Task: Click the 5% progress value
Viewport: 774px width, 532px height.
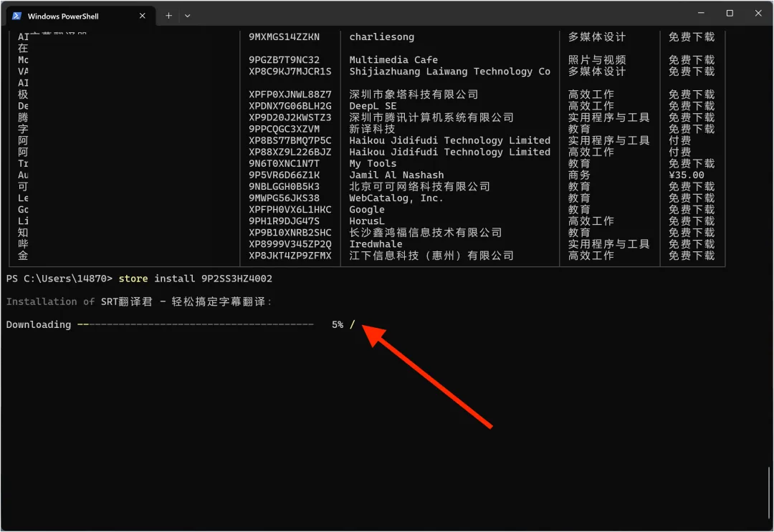Action: (338, 324)
